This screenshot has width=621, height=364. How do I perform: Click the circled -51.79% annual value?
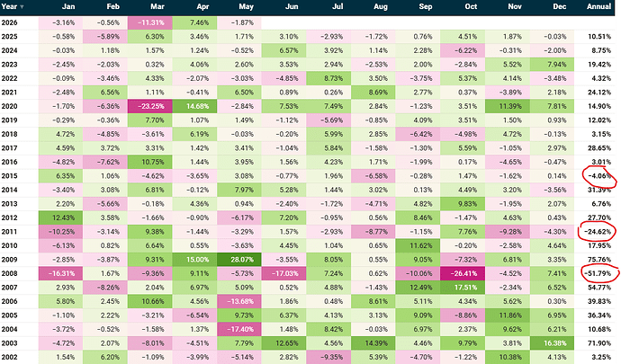(x=598, y=273)
